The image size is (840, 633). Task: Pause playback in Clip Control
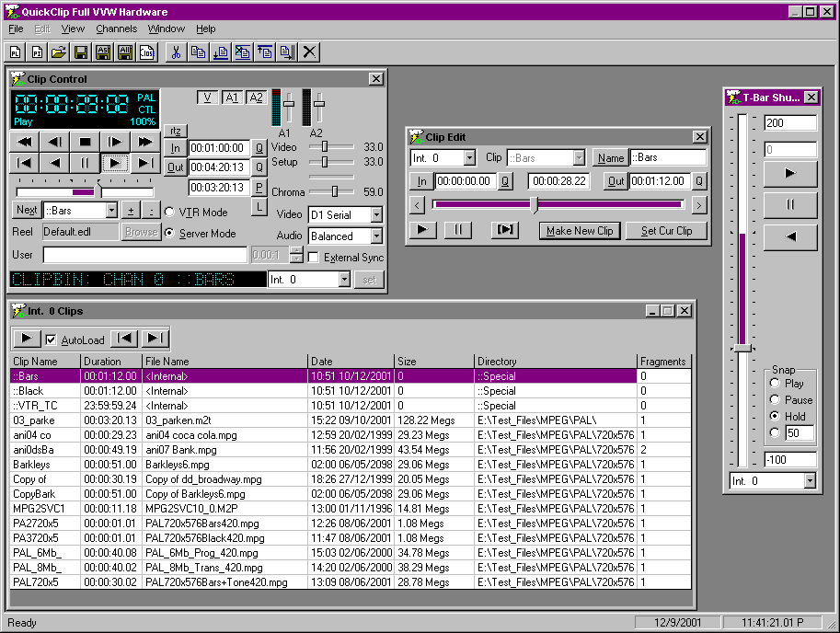coord(85,163)
